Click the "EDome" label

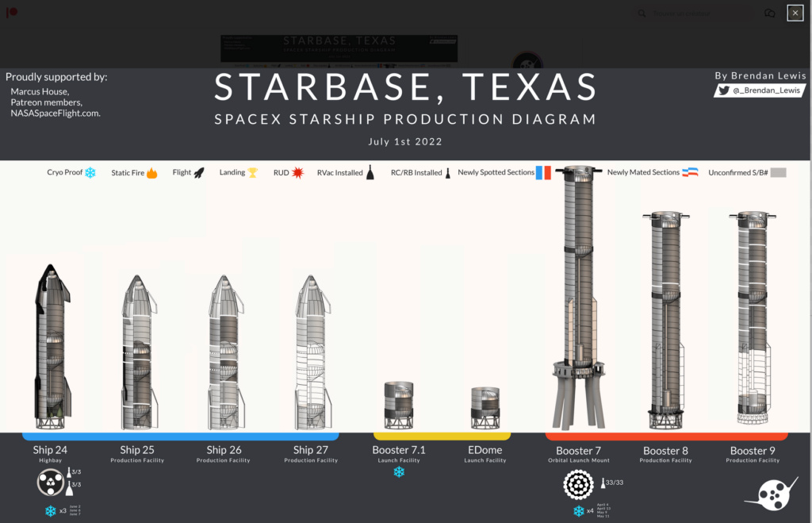(x=485, y=450)
